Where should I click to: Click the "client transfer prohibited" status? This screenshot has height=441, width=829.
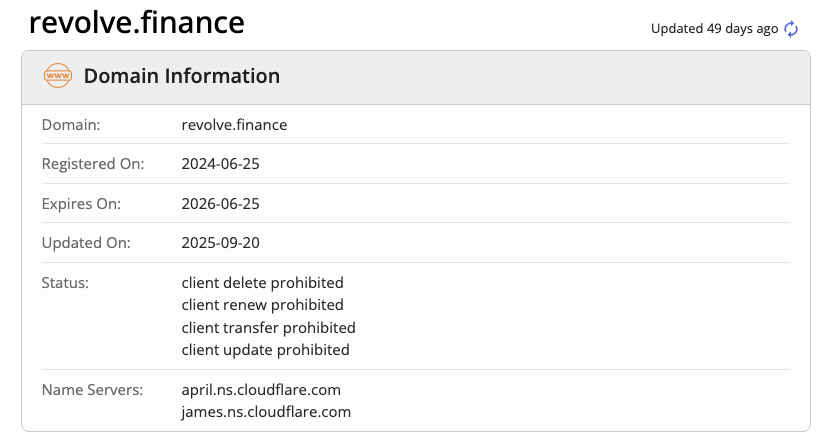[268, 327]
